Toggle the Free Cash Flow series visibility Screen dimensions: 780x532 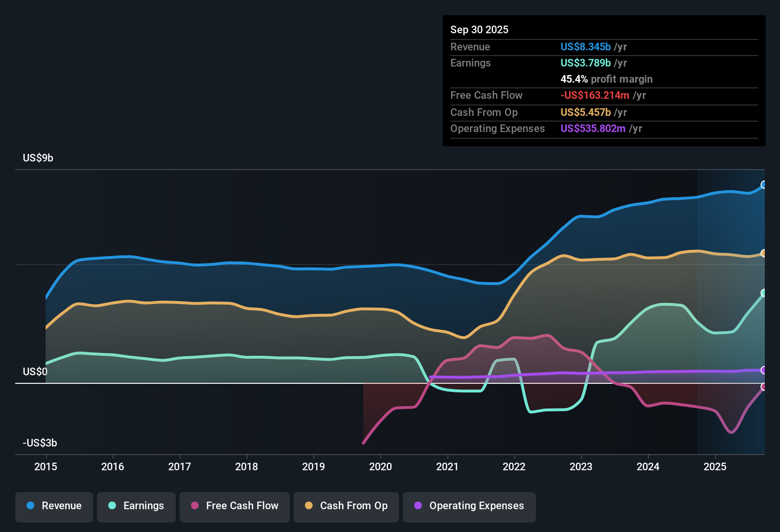(234, 506)
